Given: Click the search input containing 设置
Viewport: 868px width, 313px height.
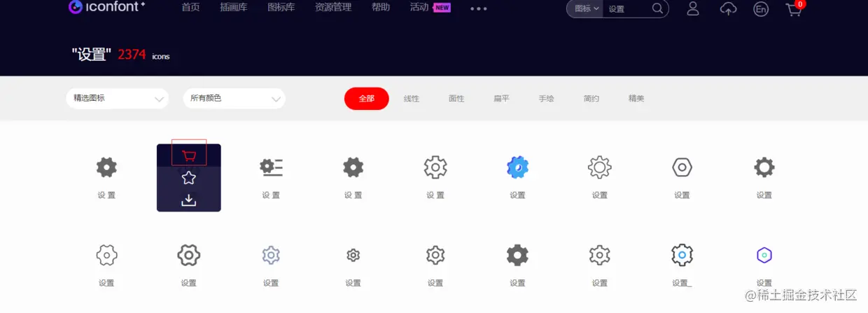Looking at the screenshot, I should [x=627, y=8].
